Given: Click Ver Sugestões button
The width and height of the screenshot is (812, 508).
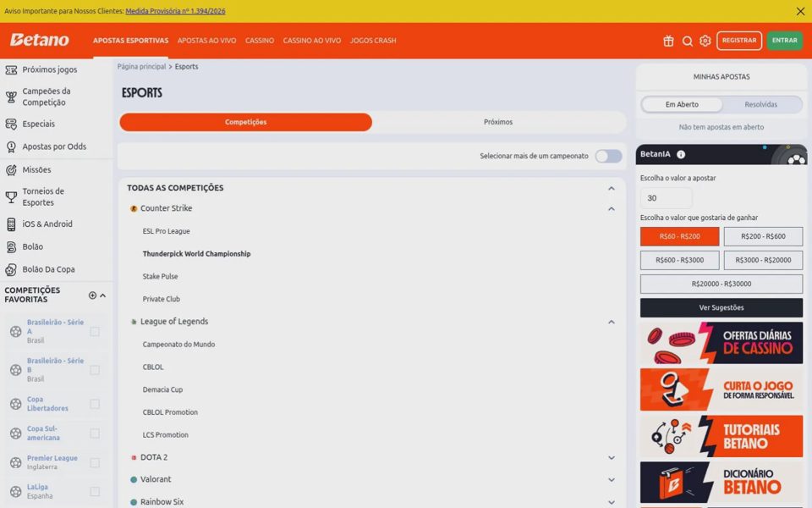Looking at the screenshot, I should tap(721, 308).
